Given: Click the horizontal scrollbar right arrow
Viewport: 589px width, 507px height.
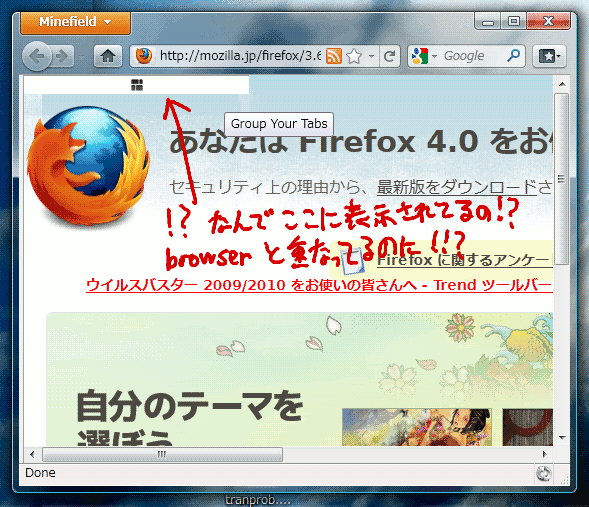Looking at the screenshot, I should [x=545, y=454].
